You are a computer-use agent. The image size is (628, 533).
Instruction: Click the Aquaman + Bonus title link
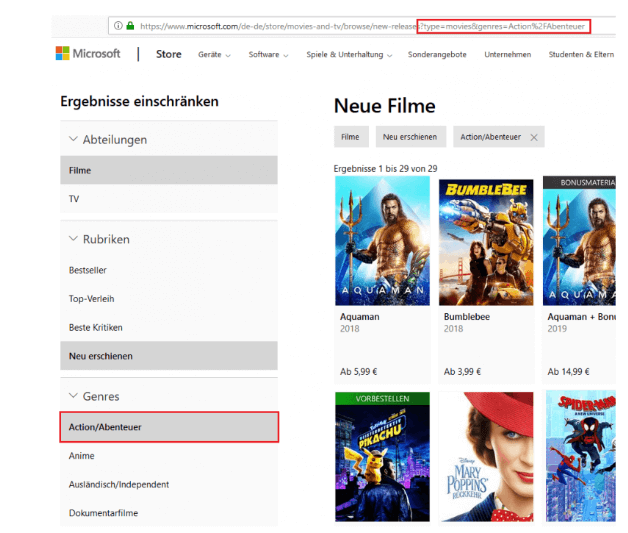(x=581, y=316)
